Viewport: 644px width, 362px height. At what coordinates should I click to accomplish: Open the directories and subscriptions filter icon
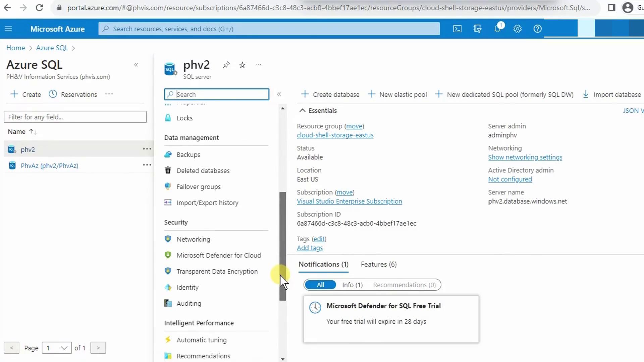477,29
